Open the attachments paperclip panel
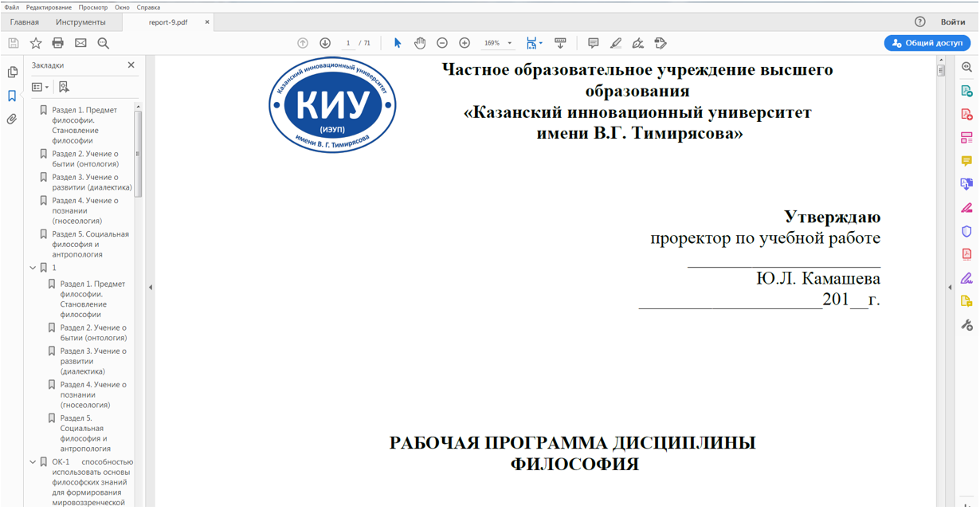Image resolution: width=980 pixels, height=514 pixels. point(12,120)
